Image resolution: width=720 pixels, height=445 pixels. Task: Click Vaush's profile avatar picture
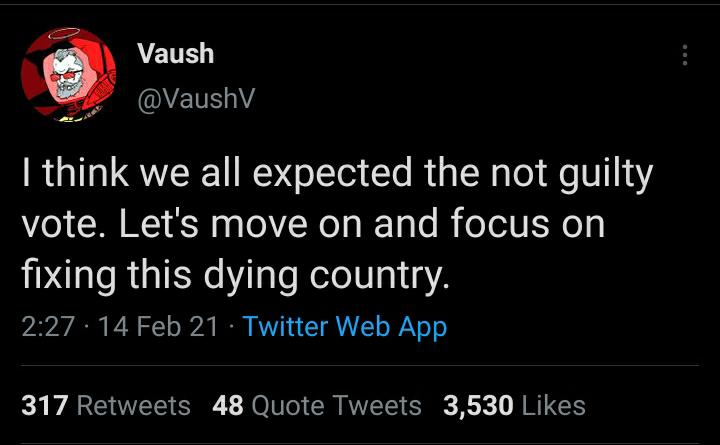pyautogui.click(x=68, y=76)
